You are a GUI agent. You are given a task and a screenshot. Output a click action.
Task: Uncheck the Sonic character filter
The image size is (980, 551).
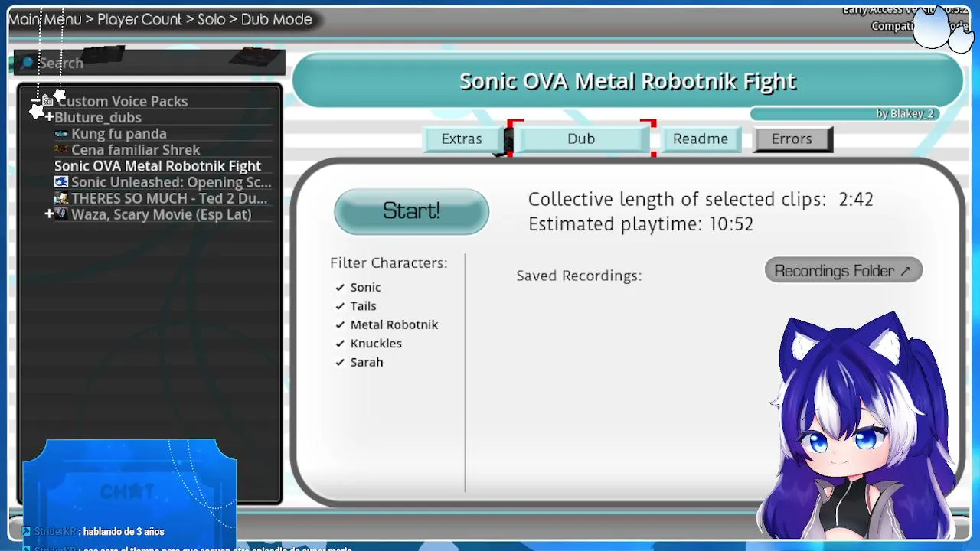coord(340,288)
